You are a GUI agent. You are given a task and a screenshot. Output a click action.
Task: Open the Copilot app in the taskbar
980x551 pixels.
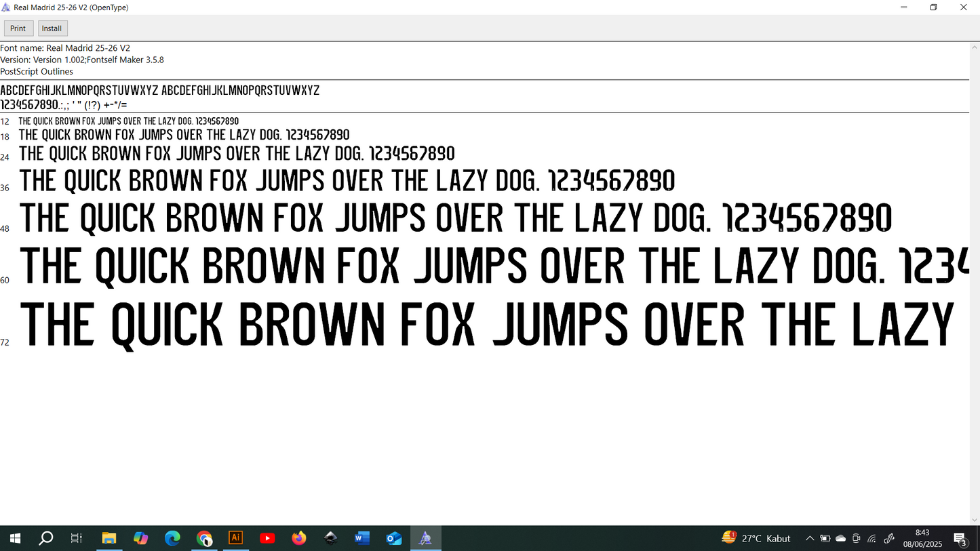coord(140,538)
